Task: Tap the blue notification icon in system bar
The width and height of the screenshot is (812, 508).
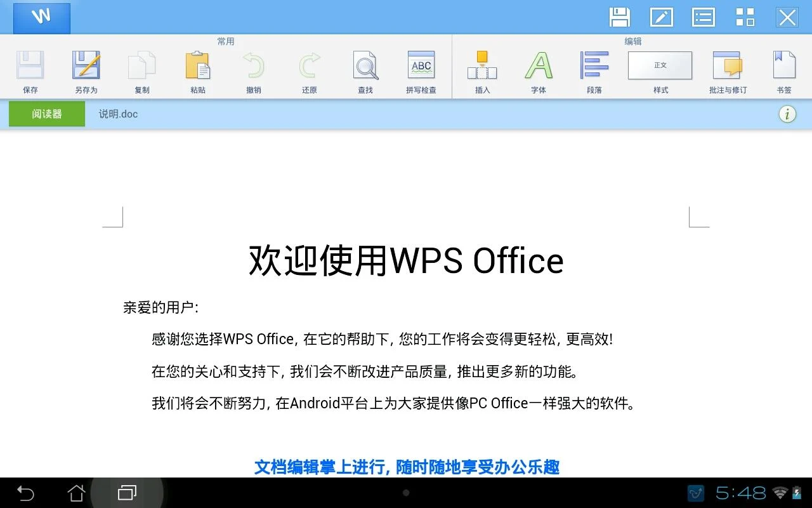Action: point(697,493)
